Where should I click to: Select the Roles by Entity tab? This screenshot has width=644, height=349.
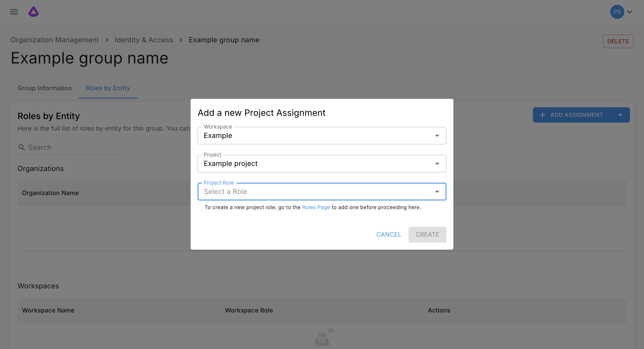(x=108, y=88)
